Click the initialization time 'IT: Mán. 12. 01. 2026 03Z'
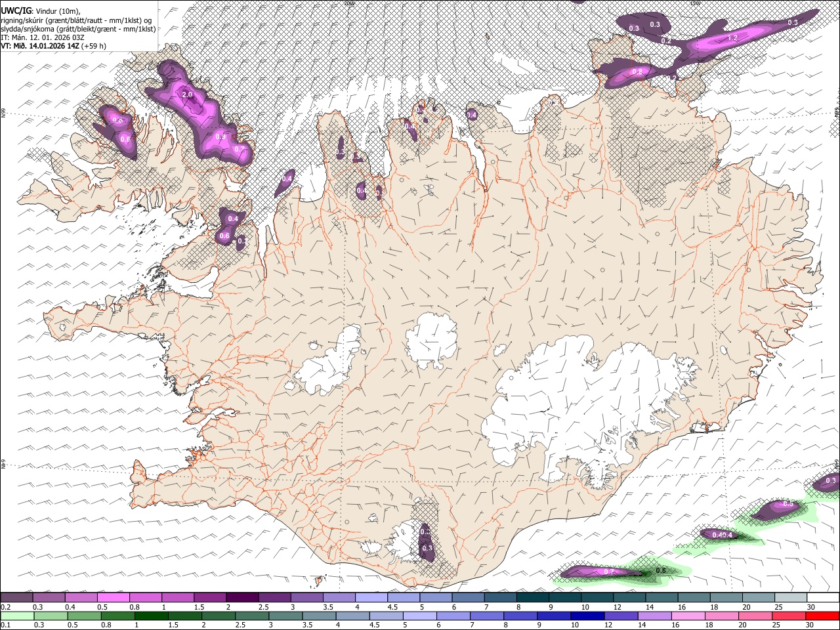The height and width of the screenshot is (630, 840). click(x=42, y=37)
